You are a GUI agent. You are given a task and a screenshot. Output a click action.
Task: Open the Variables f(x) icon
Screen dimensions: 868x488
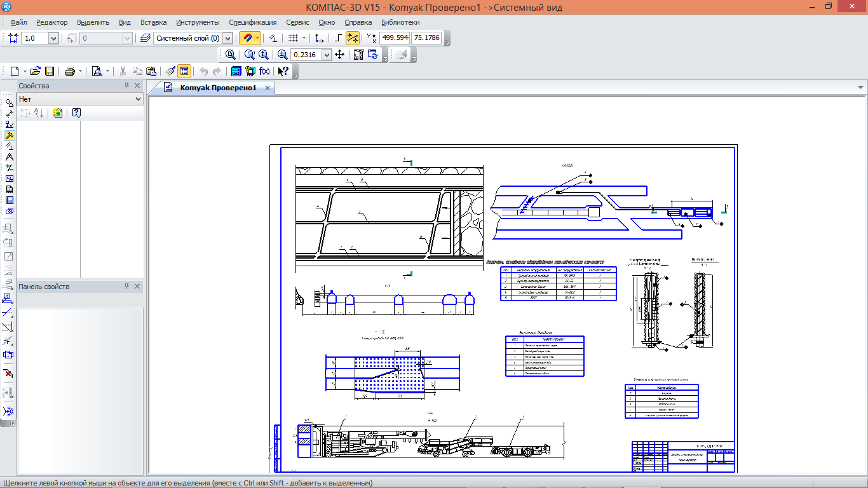point(264,71)
